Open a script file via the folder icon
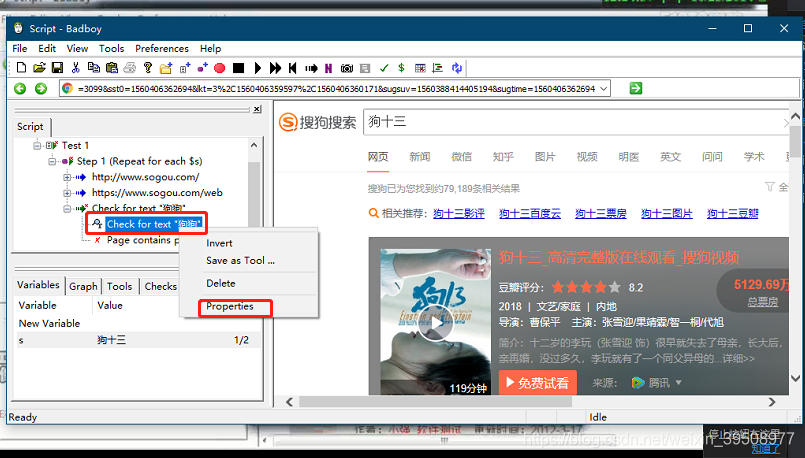This screenshot has width=805, height=458. click(x=40, y=67)
